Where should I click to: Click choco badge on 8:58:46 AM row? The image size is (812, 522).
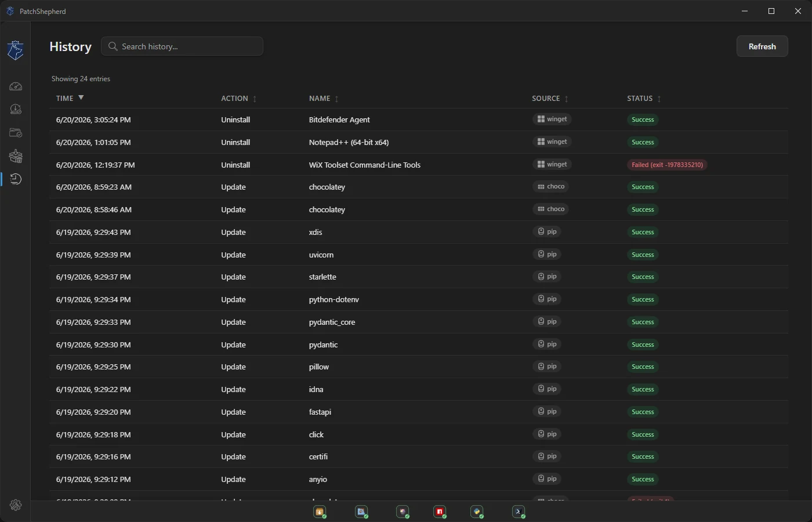(550, 209)
